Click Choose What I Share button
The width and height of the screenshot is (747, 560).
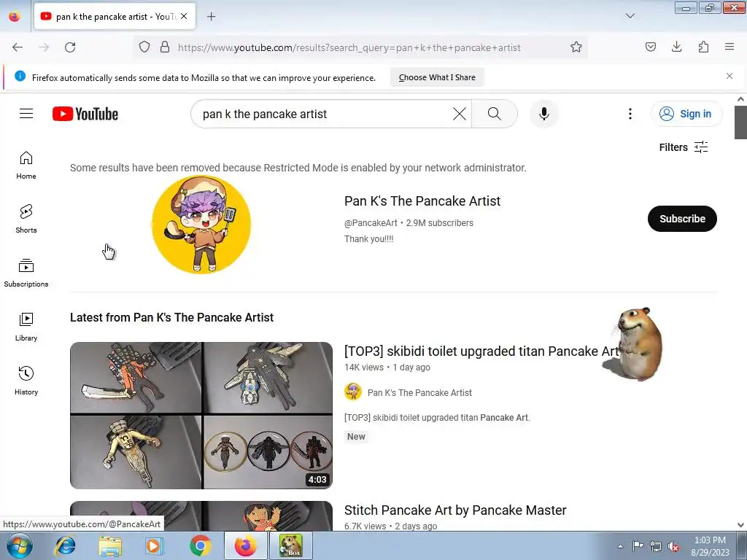(x=437, y=77)
